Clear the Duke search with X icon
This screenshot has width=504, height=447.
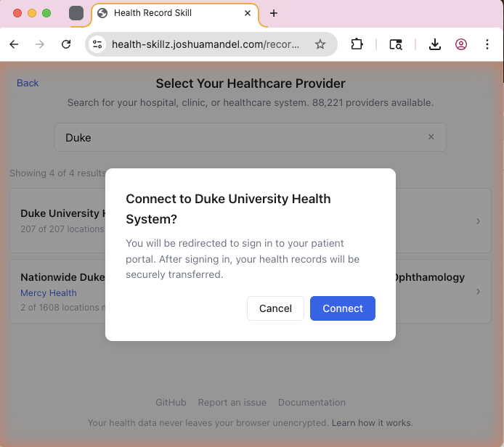point(431,137)
